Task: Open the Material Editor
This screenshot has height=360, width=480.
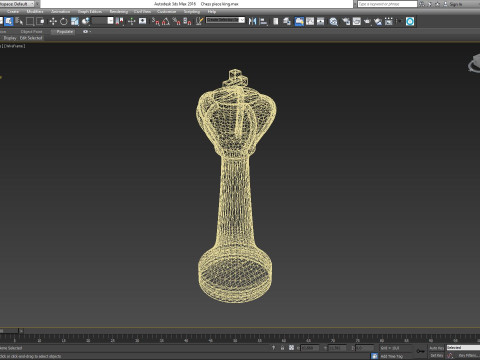Action: tap(333, 21)
